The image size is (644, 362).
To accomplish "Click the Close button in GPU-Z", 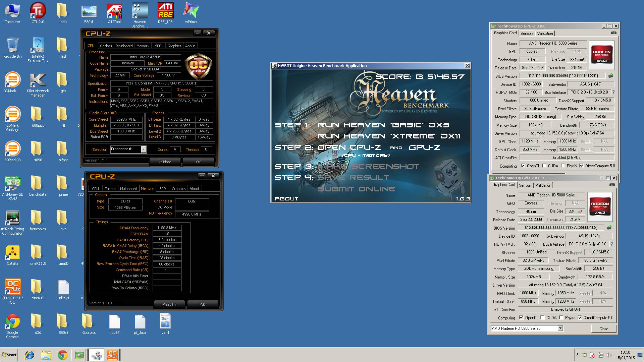I will [x=603, y=328].
